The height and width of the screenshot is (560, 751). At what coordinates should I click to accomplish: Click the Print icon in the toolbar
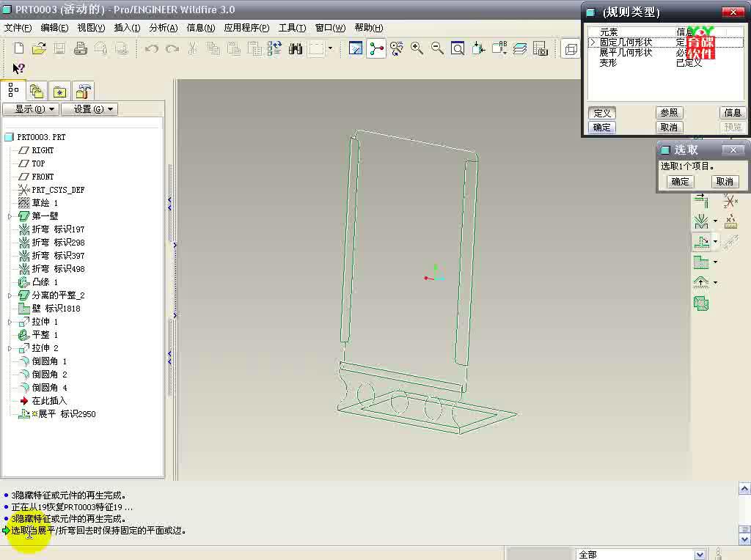click(x=81, y=48)
